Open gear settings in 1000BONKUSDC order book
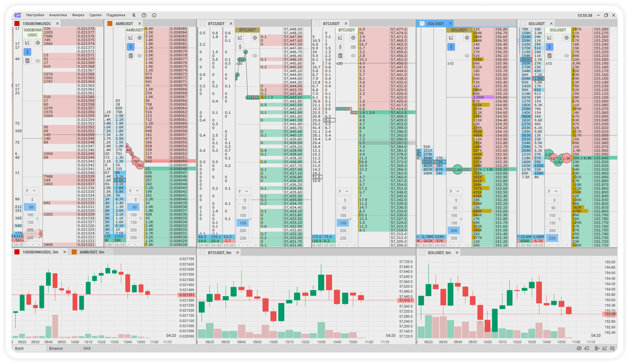This screenshot has width=629, height=364. [x=38, y=43]
